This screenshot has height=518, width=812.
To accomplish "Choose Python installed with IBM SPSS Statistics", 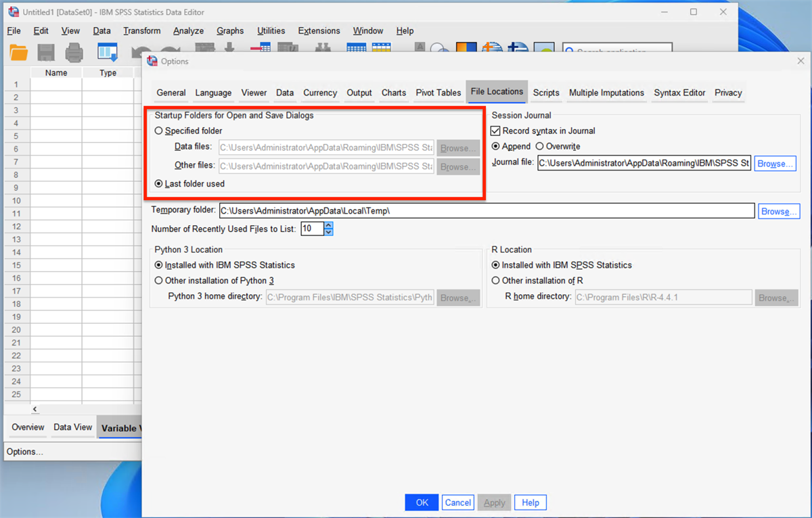I will [x=159, y=265].
